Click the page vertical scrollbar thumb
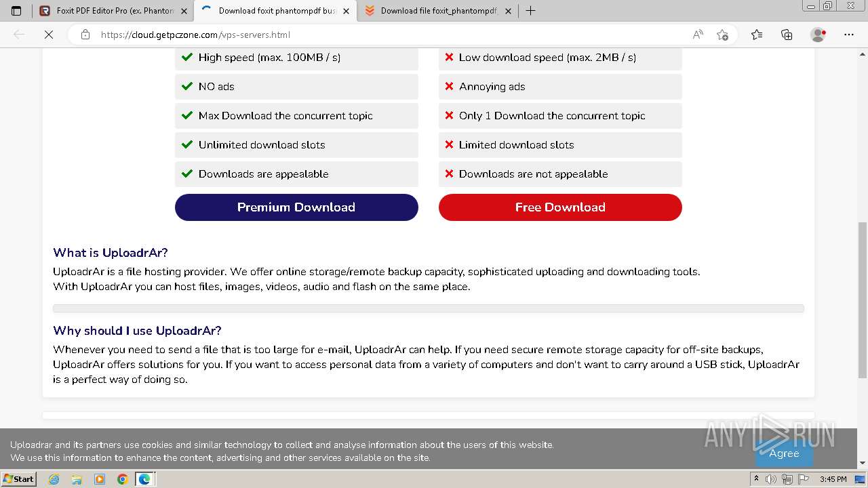 tap(863, 300)
